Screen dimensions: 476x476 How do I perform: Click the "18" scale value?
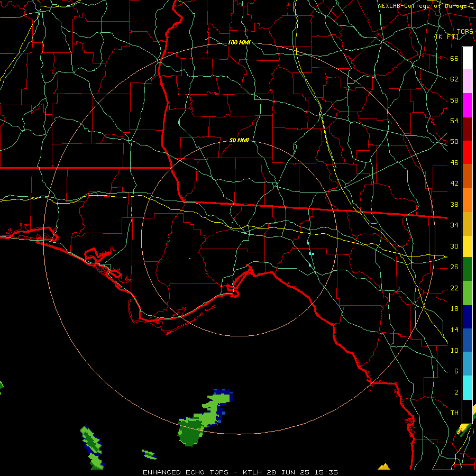[454, 309]
